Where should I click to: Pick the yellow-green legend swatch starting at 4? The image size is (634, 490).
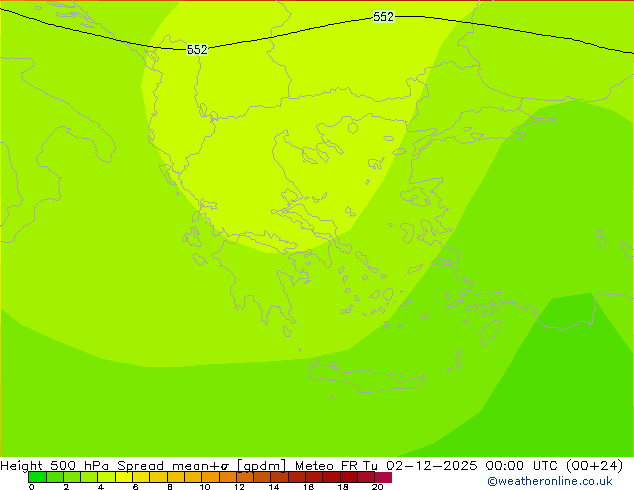click(106, 477)
